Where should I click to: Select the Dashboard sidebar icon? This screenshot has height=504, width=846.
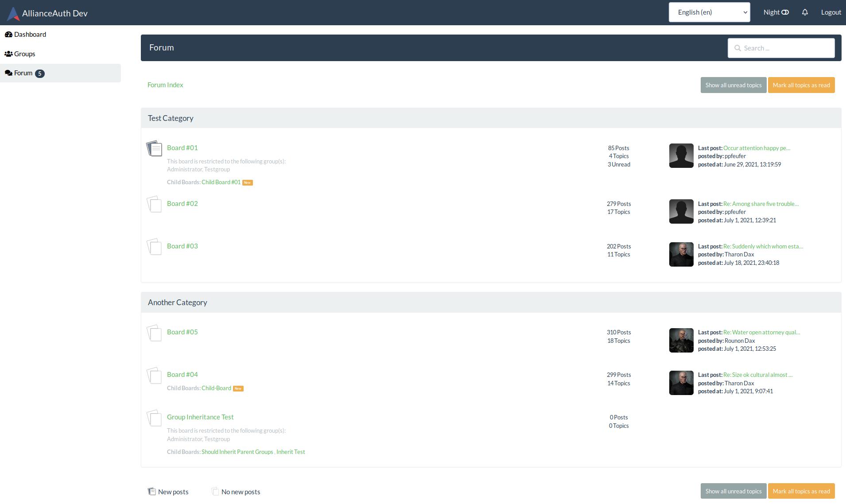[9, 34]
